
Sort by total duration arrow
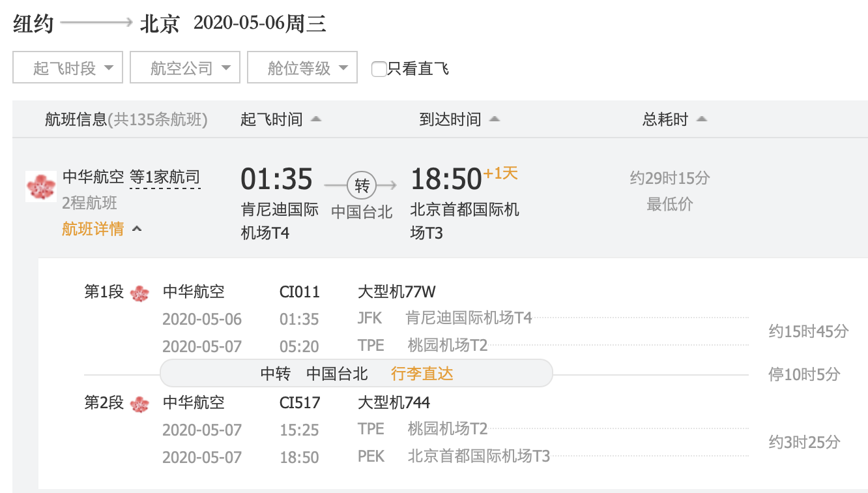click(x=702, y=119)
